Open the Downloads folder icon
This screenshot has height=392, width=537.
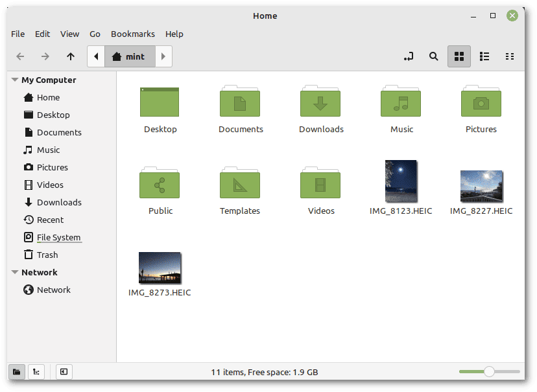(321, 104)
